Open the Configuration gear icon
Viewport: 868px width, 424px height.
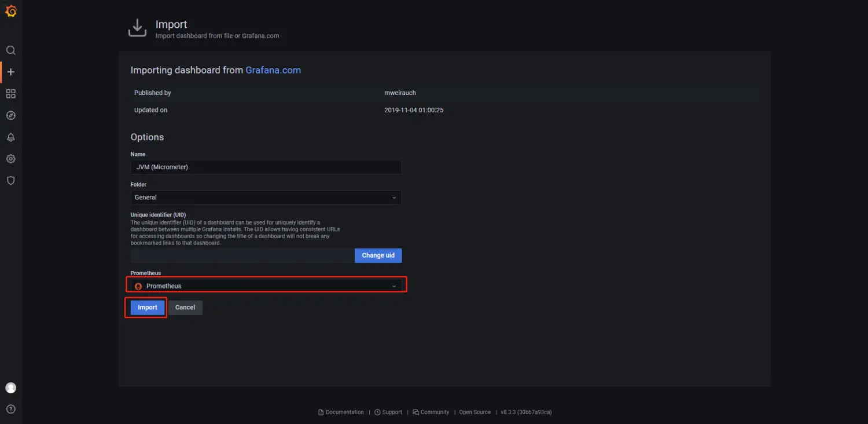point(10,159)
